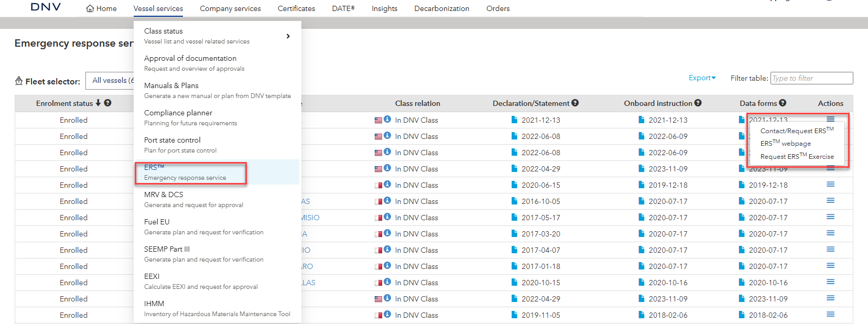This screenshot has width=868, height=324.
Task: Open declaration document icon beside 2017-05-17
Action: click(515, 217)
